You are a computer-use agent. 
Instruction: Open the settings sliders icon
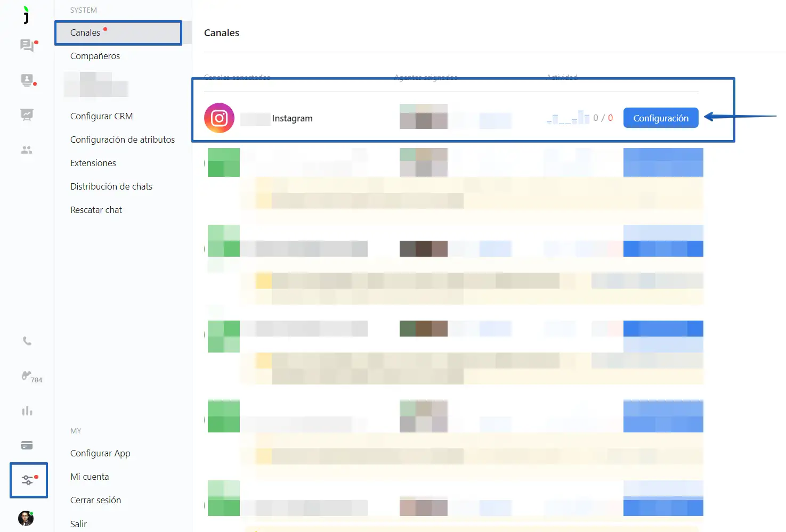pyautogui.click(x=28, y=480)
